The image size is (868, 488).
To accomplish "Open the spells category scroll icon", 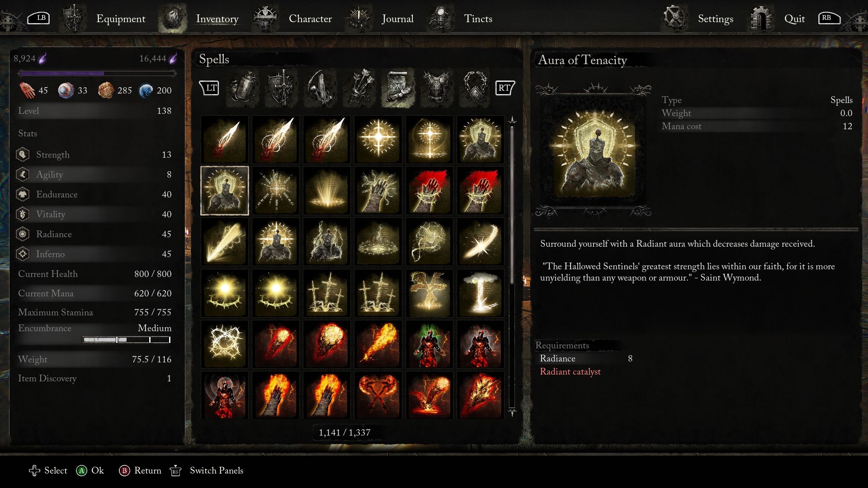I will click(398, 88).
